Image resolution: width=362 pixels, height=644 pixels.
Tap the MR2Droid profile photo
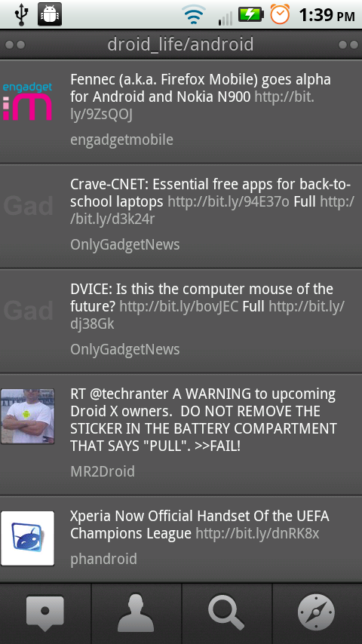(27, 416)
